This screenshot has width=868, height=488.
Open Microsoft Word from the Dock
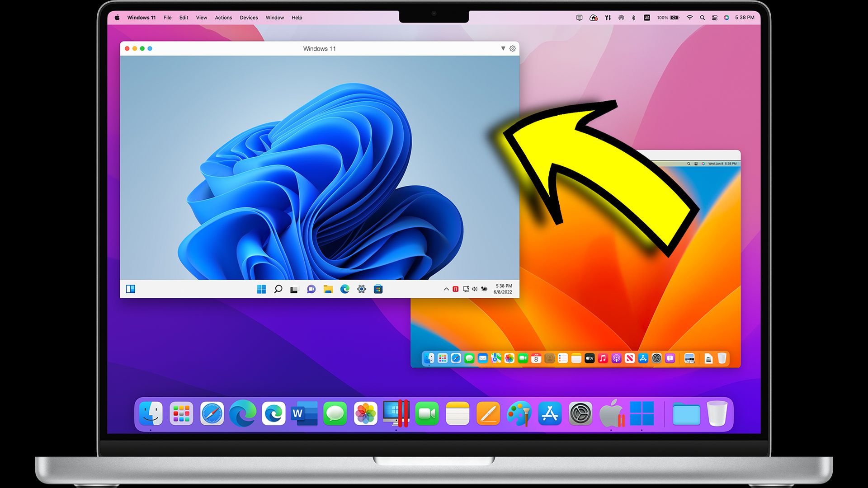point(304,413)
